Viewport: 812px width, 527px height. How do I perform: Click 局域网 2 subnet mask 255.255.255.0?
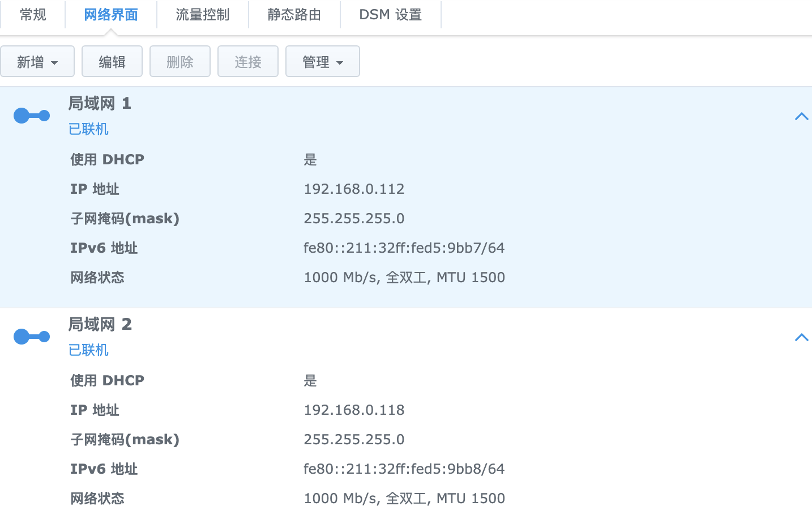[x=354, y=440]
